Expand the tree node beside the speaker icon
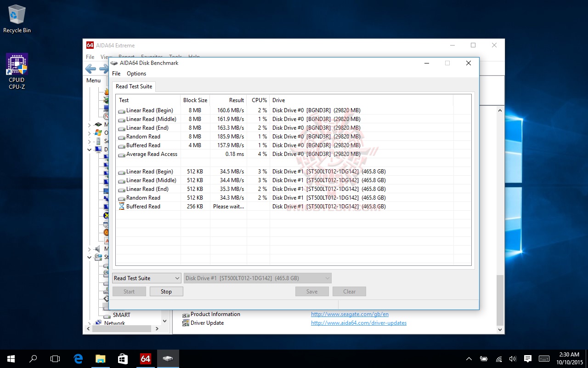This screenshot has height=368, width=588. tap(90, 249)
